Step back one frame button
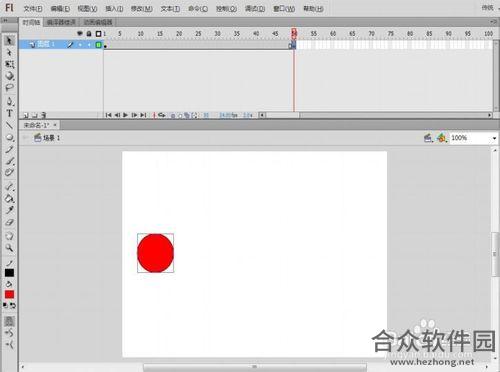Image resolution: width=500 pixels, height=372 pixels. click(x=117, y=115)
